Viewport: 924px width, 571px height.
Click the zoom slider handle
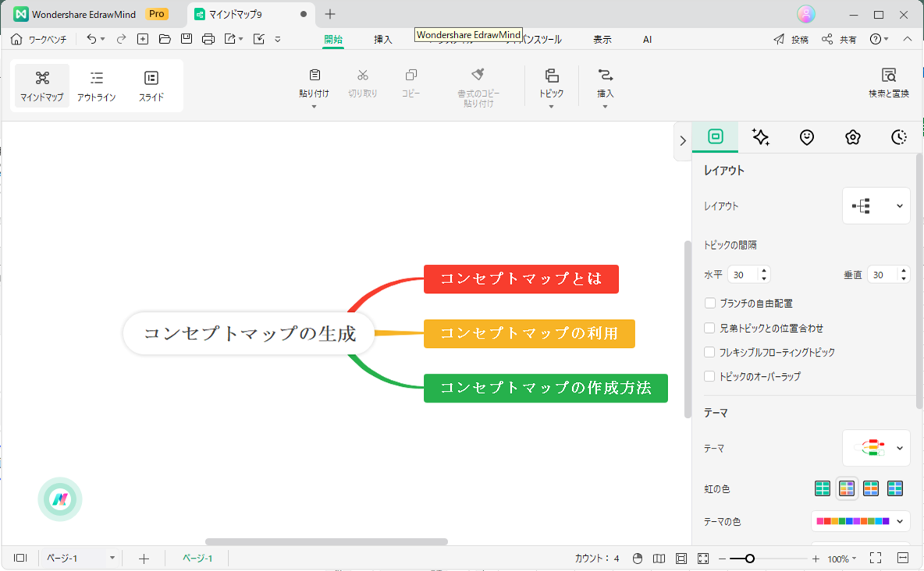pos(749,559)
